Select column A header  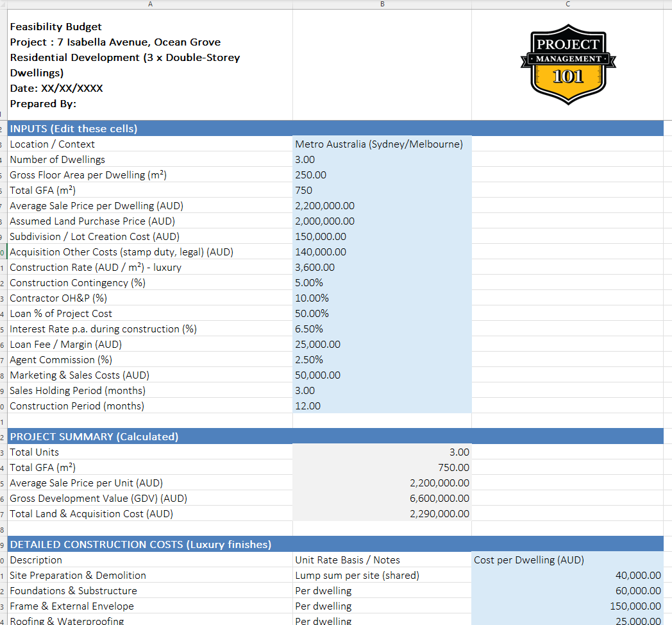pos(150,4)
